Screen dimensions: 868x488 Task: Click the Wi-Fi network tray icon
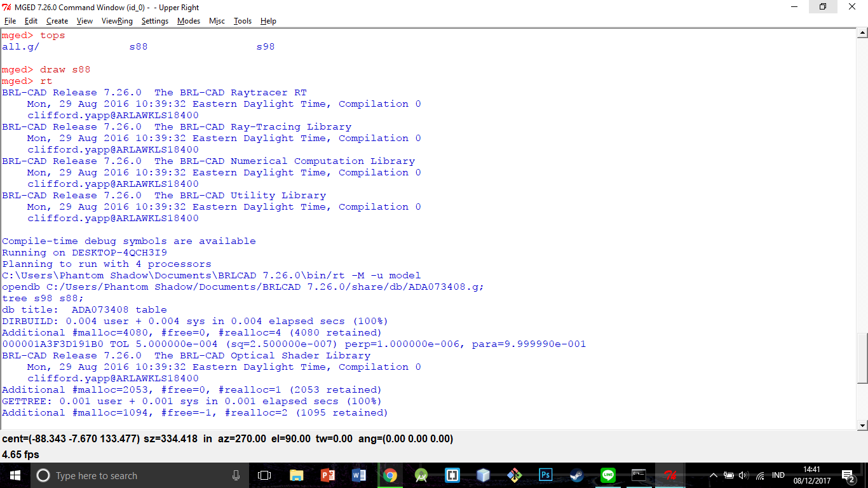(760, 475)
